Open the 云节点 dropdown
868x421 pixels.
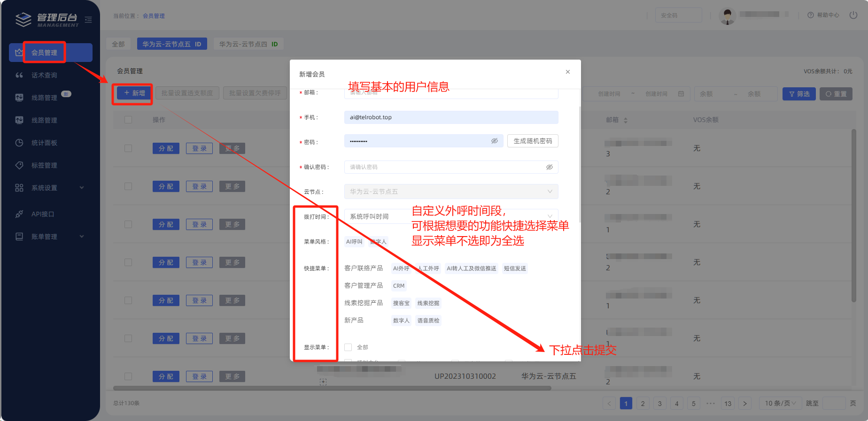tap(451, 191)
